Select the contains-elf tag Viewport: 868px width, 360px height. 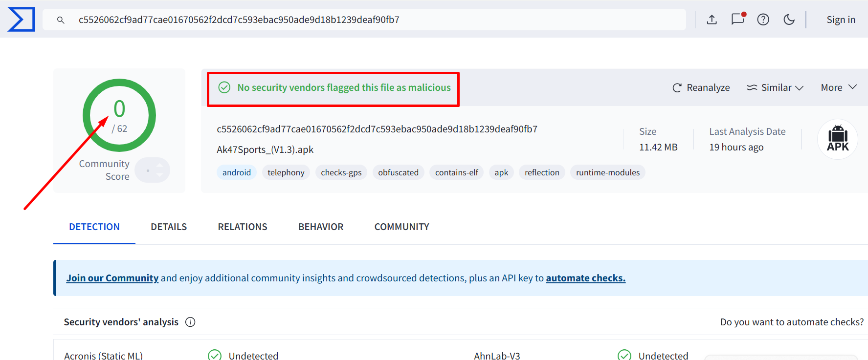(457, 172)
